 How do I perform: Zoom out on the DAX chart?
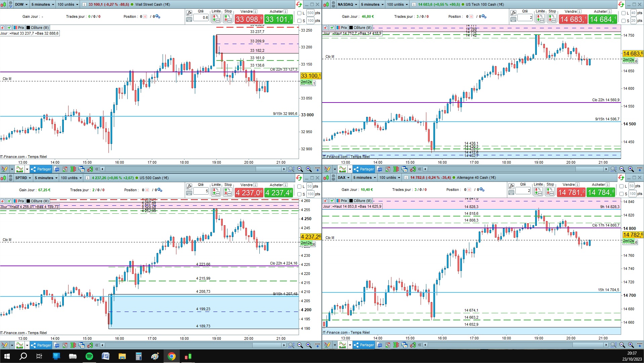[x=622, y=345]
